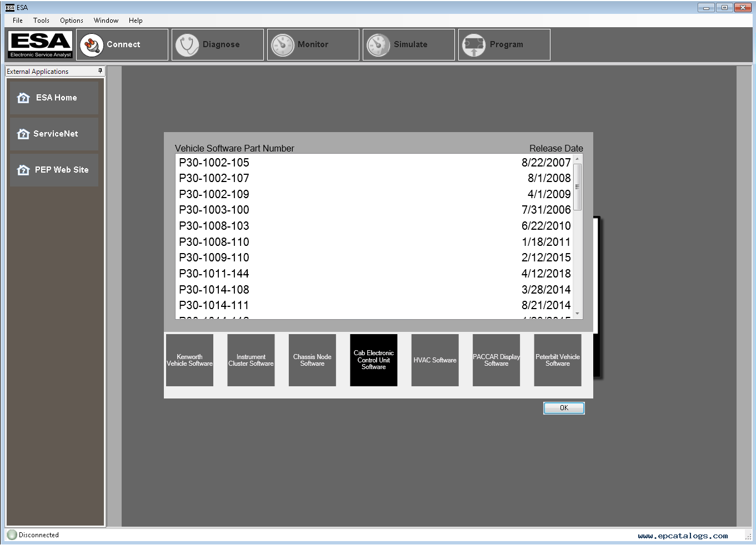Open ServiceNet link
756x545 pixels.
54,134
